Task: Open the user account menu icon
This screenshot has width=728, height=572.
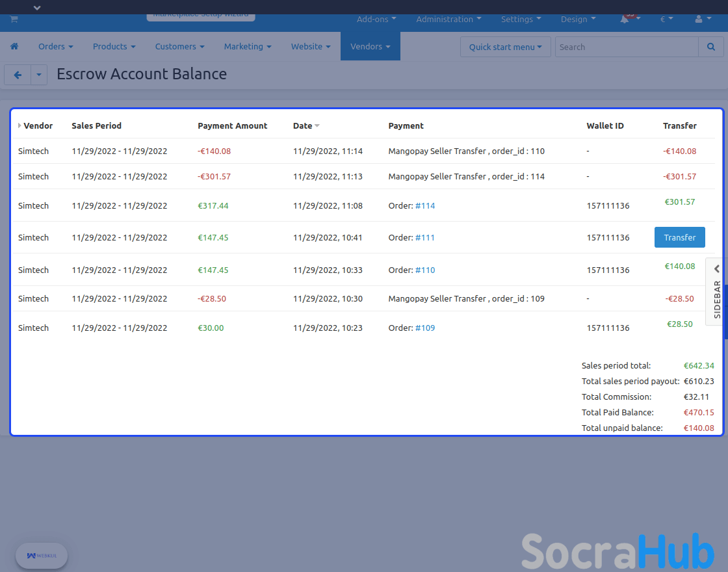Action: [x=699, y=19]
